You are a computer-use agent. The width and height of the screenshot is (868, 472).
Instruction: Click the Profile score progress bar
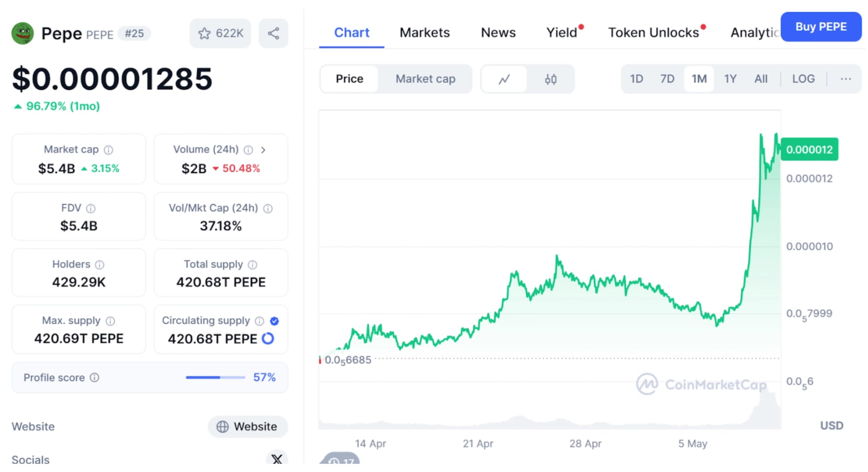click(x=215, y=378)
